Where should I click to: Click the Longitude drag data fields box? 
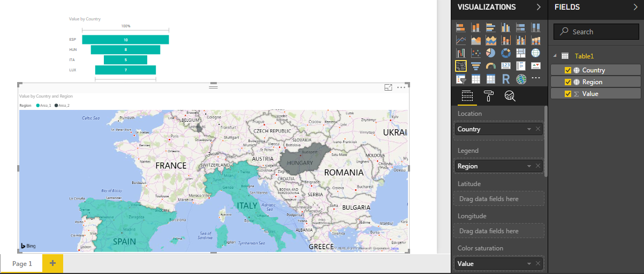tap(498, 231)
